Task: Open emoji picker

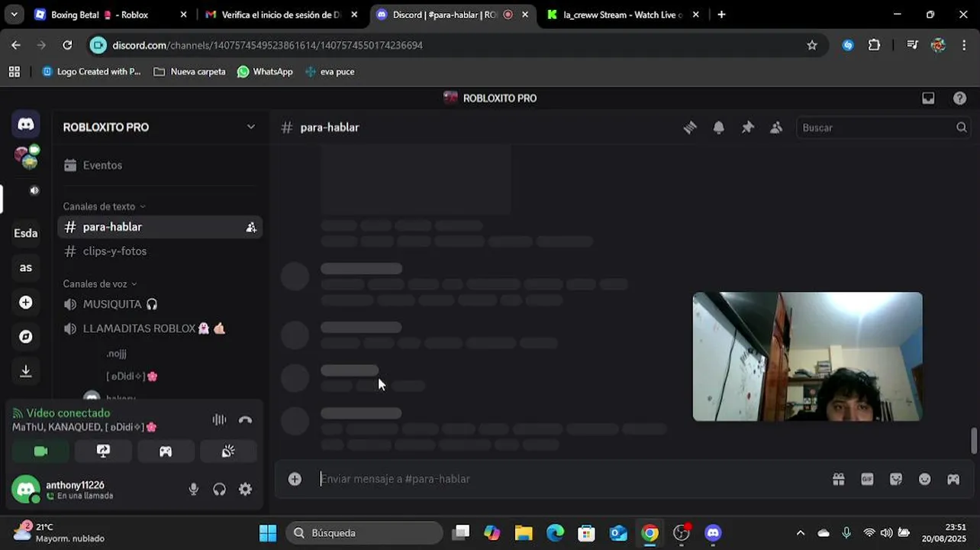Action: click(x=925, y=479)
